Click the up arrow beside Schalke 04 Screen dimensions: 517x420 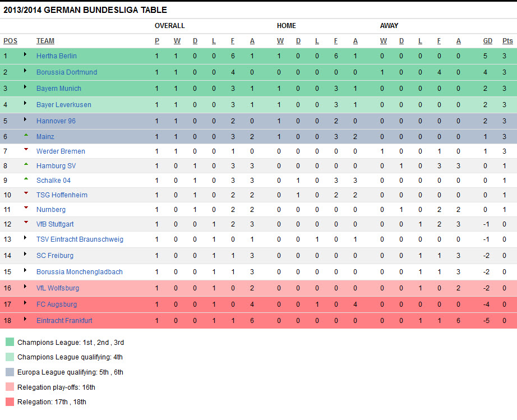click(x=25, y=179)
